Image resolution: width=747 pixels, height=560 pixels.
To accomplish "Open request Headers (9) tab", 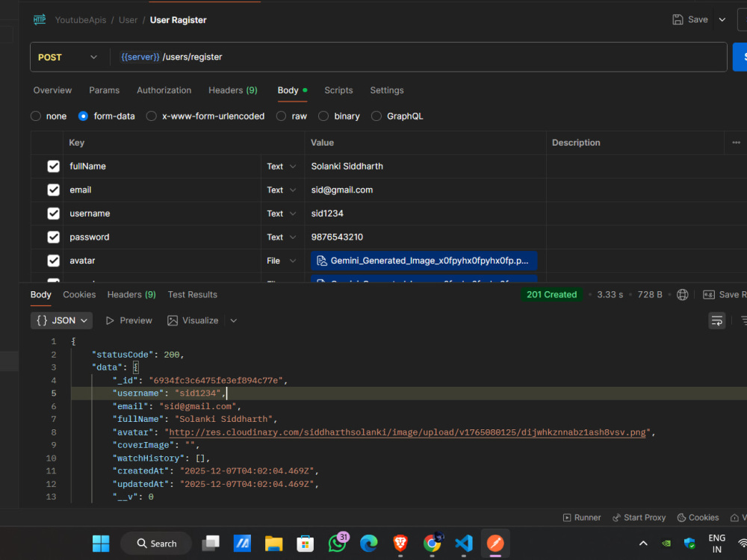I will [233, 90].
